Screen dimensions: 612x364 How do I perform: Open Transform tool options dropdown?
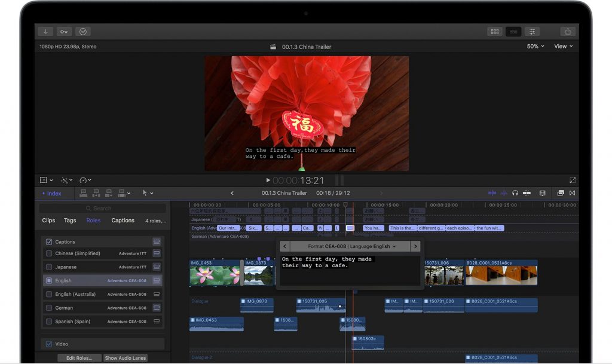[x=46, y=181]
